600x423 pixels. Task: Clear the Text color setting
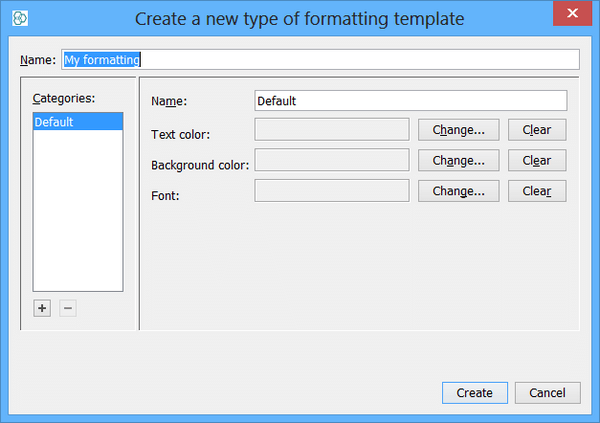click(x=537, y=130)
